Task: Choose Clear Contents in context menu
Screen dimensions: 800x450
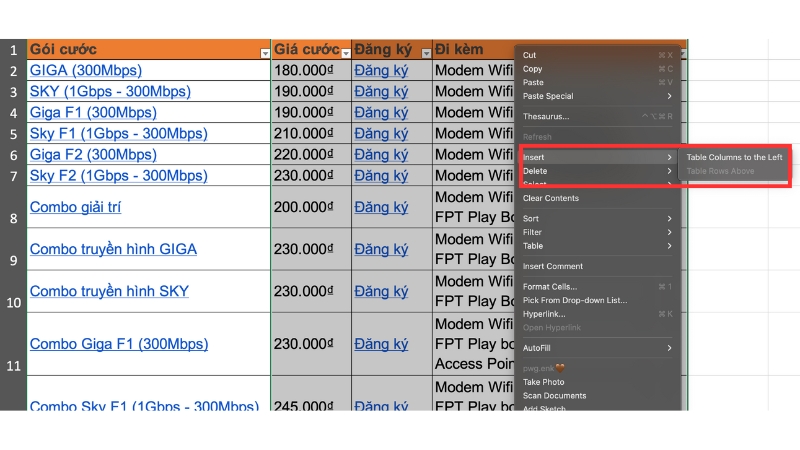Action: [597, 198]
